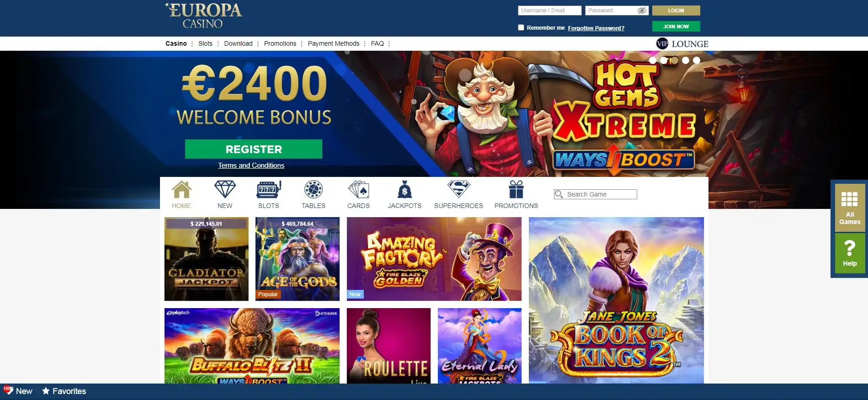The width and height of the screenshot is (868, 400).
Task: Select the New games diamond icon
Action: 225,189
